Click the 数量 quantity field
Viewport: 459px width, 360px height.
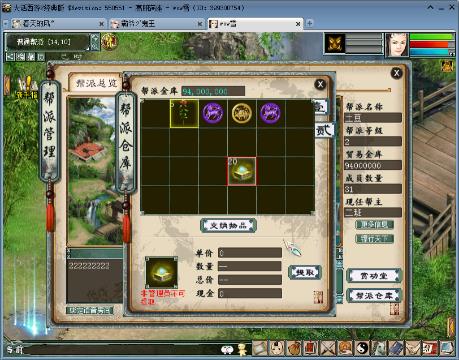click(x=250, y=266)
